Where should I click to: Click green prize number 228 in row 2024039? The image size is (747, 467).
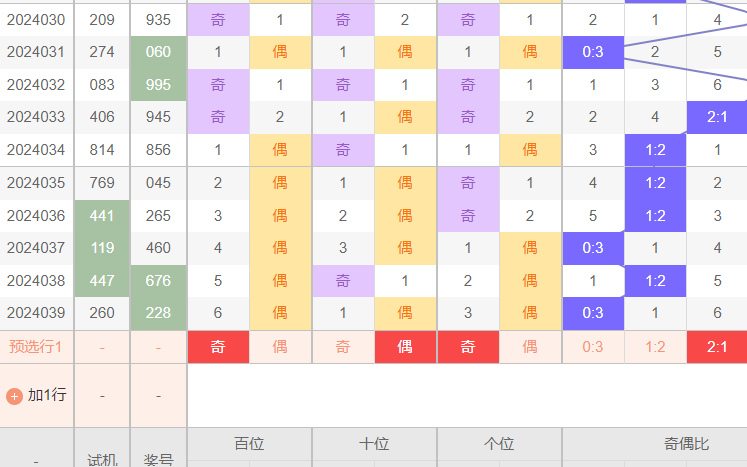tap(158, 313)
